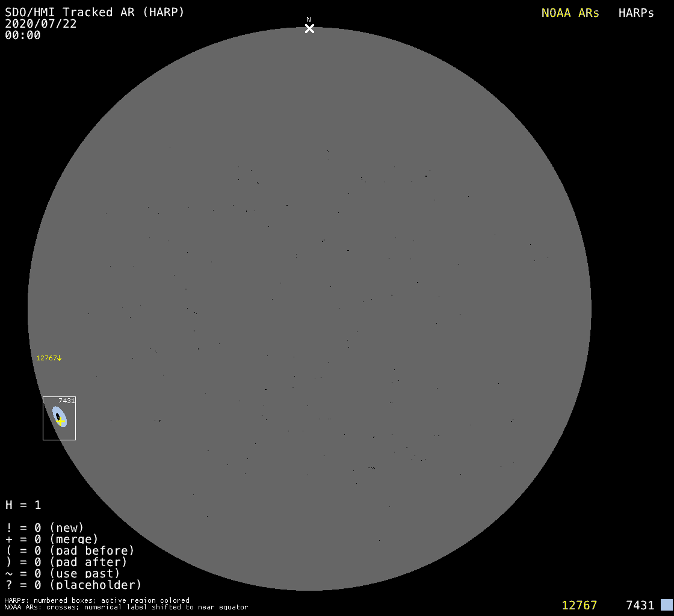Click the white HARPs legend label
Screen dimensions: 674x616
[636, 13]
